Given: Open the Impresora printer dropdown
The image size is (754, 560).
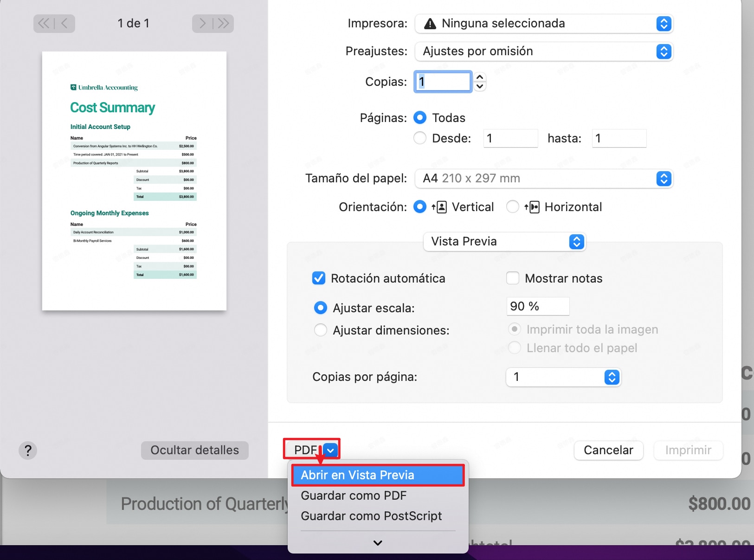Looking at the screenshot, I should (x=544, y=24).
